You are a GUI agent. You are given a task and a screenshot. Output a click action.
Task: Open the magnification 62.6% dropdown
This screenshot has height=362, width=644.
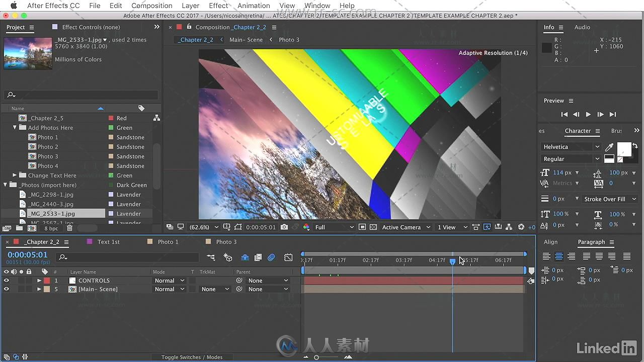tap(203, 227)
